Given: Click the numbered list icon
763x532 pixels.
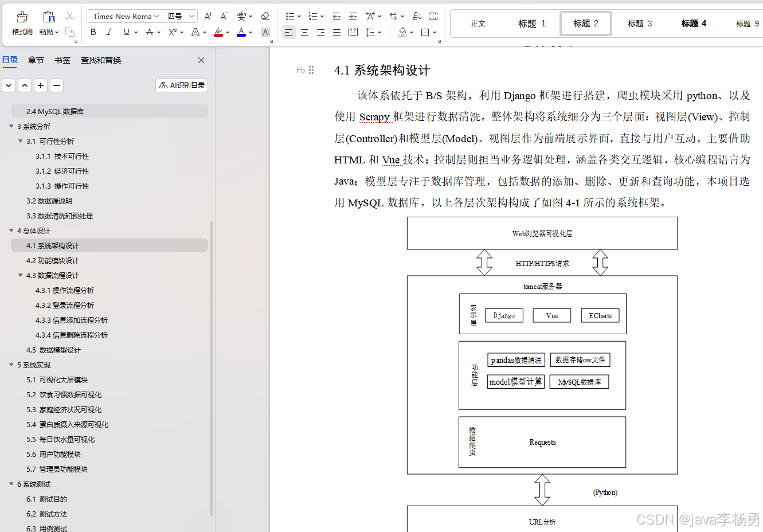Looking at the screenshot, I should pos(313,16).
